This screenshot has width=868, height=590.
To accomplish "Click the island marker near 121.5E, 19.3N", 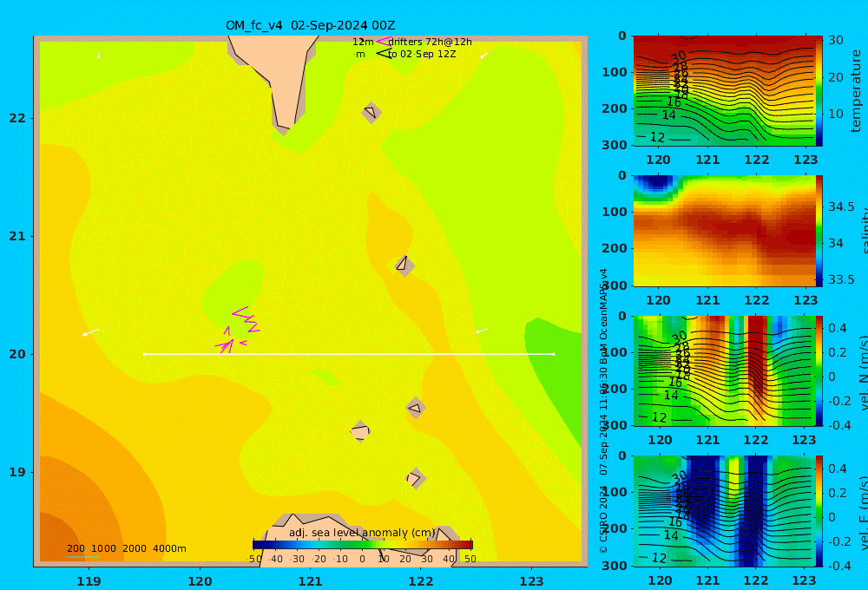I will (360, 431).
